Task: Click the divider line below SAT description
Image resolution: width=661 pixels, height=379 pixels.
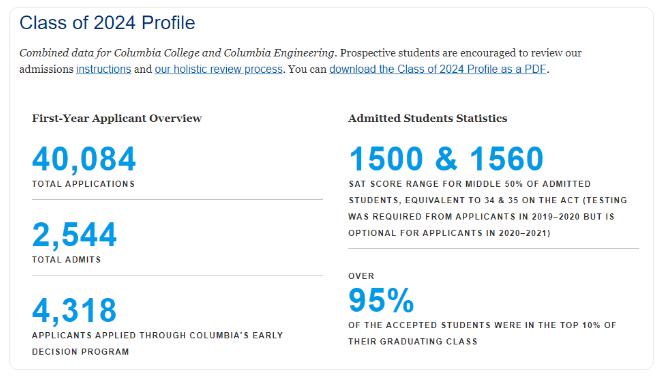Action: 494,249
